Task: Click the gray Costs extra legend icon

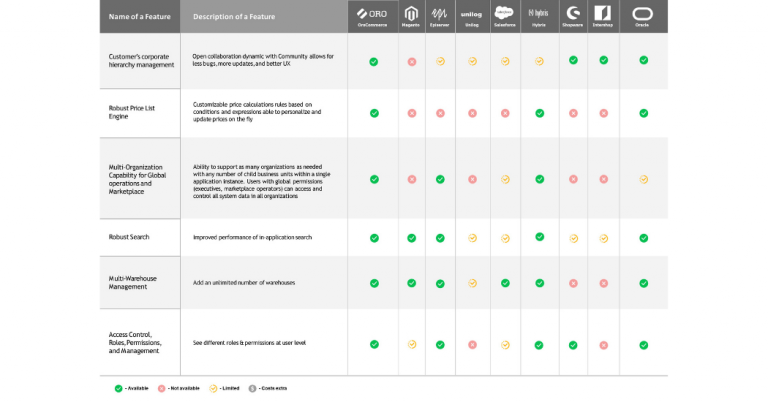Action: pyautogui.click(x=253, y=387)
